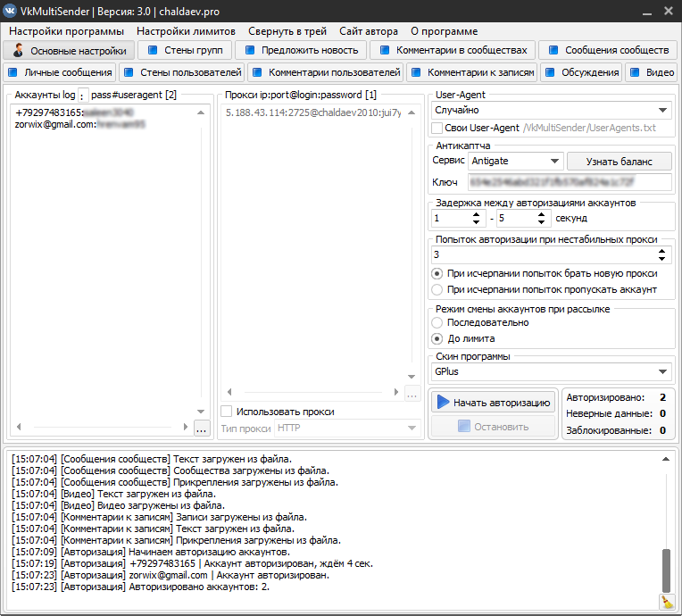Viewport: 682px width, 616px height.
Task: Click the accounts list scroll-right arrow
Action: 186,427
